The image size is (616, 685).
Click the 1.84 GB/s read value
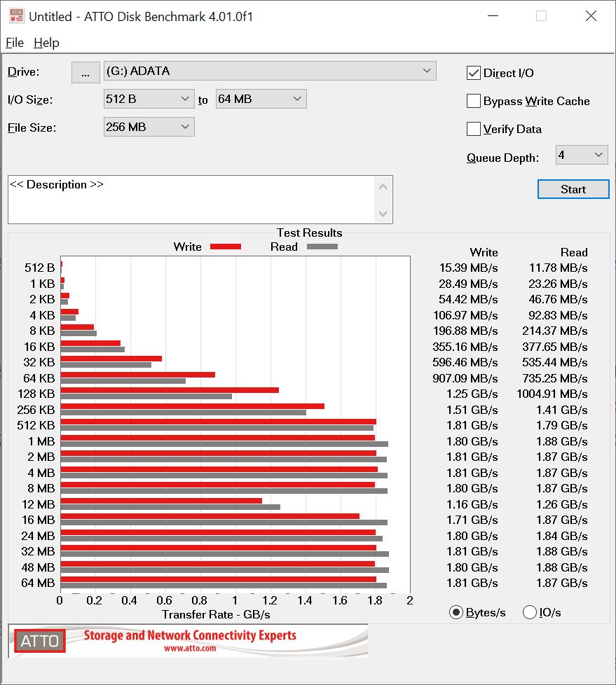point(562,536)
